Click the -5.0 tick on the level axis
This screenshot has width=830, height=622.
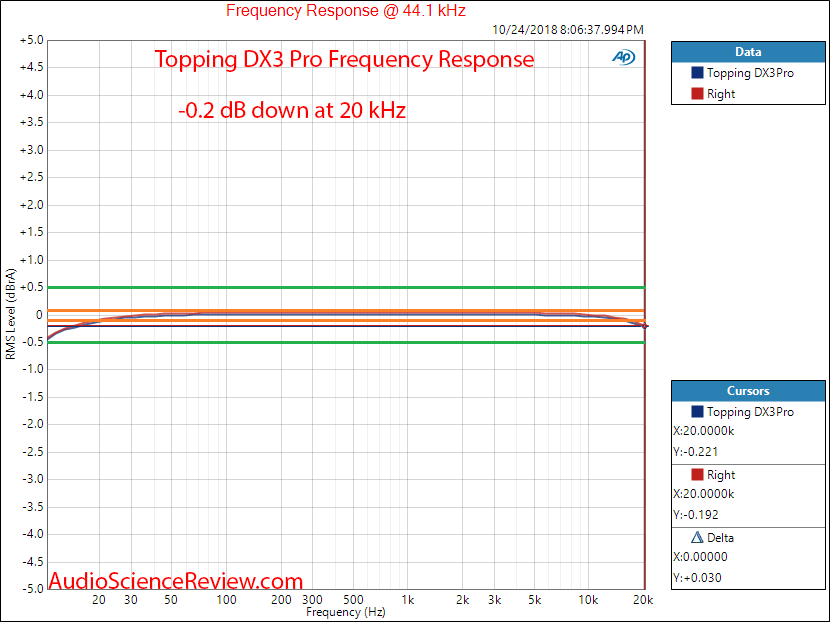tap(32, 588)
